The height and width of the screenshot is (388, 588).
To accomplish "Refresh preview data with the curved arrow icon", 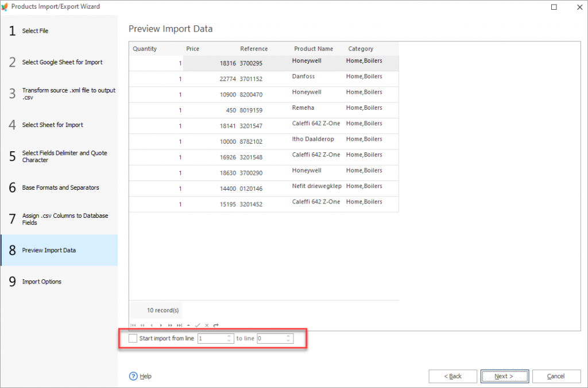I will click(216, 325).
